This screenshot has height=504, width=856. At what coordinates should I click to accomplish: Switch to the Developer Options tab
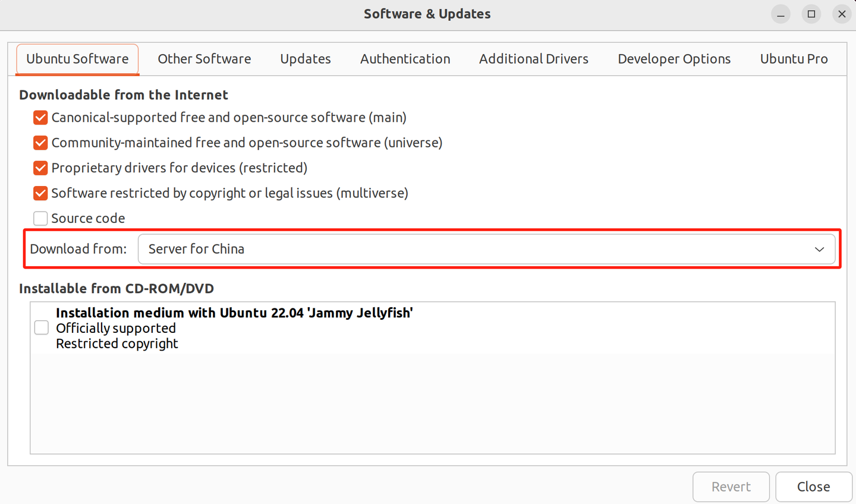pos(674,59)
